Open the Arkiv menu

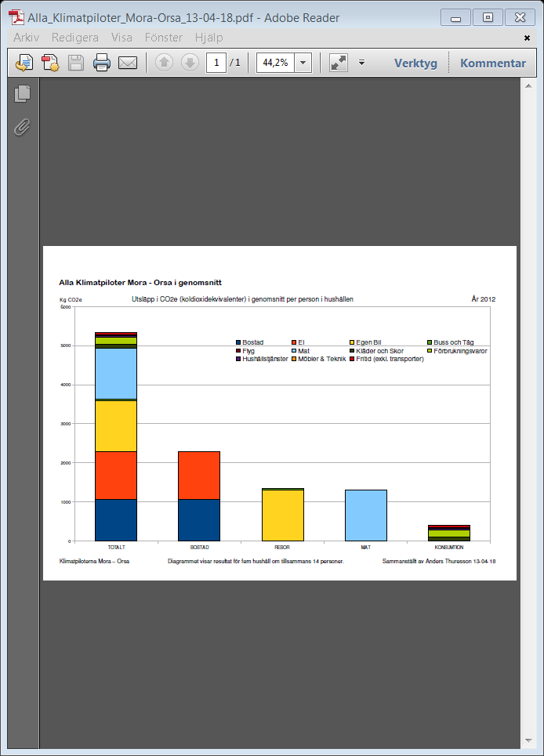26,38
